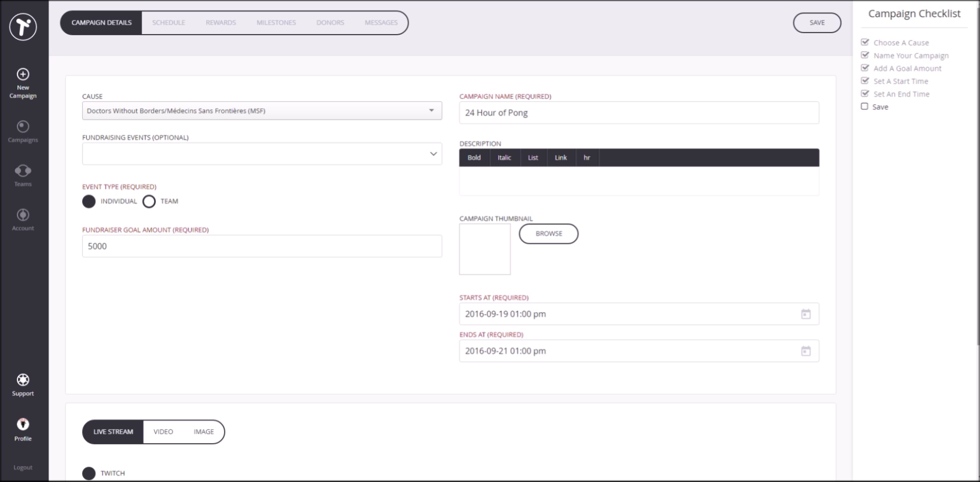Click the Starts At date field
This screenshot has width=980, height=482.
pyautogui.click(x=639, y=314)
